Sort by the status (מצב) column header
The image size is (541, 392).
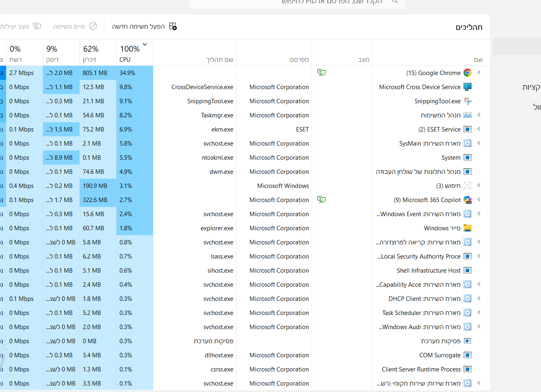pos(342,53)
